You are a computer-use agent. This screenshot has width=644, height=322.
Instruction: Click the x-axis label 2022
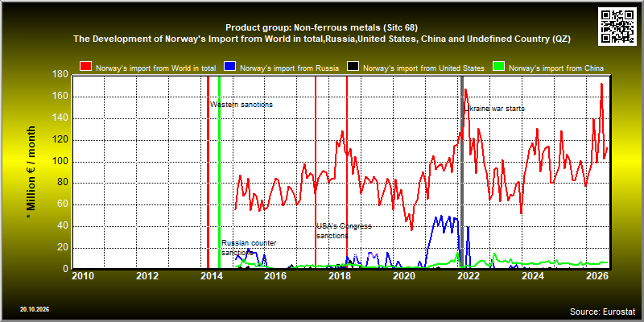(468, 276)
